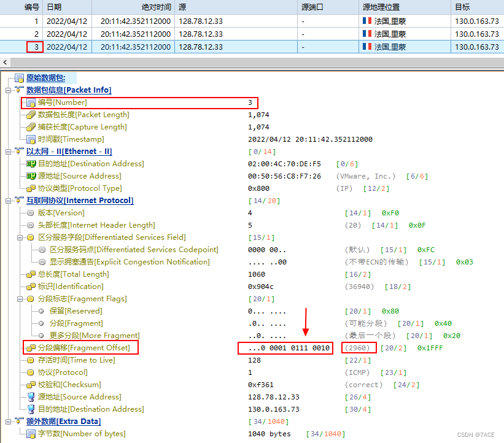This screenshot has height=443, width=504.
Task: Click the Ethernet II protocol node icon
Action: click(19, 152)
